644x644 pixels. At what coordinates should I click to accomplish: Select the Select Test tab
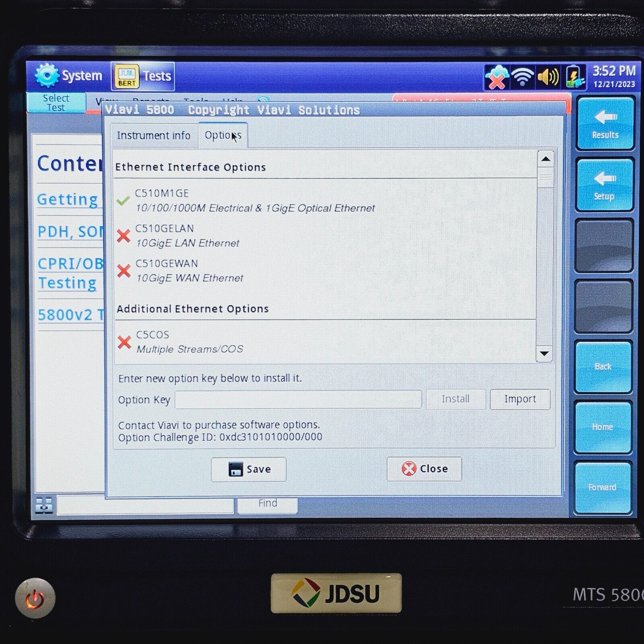tap(56, 102)
